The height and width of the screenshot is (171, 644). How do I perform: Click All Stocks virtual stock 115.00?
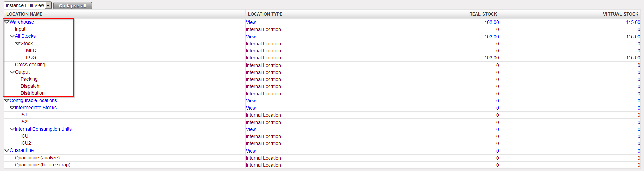[x=633, y=37]
